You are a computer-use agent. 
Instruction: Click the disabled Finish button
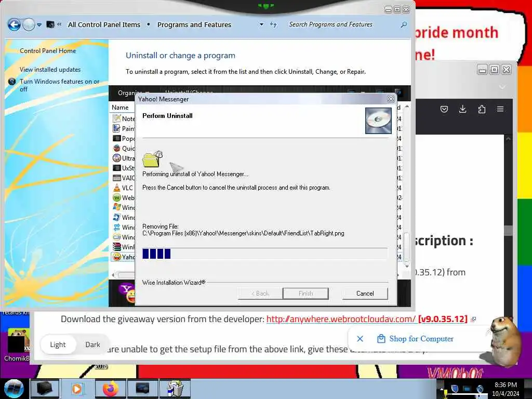(305, 294)
